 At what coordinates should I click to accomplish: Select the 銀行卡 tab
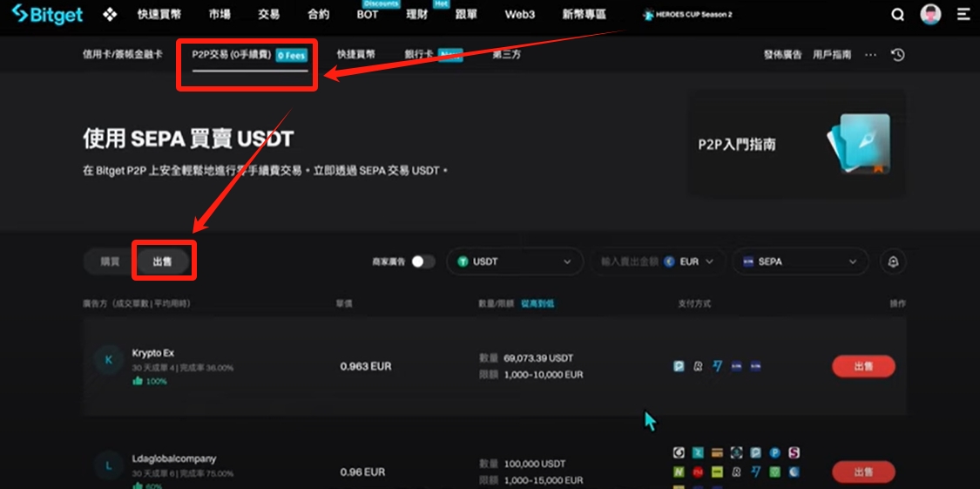tap(419, 55)
